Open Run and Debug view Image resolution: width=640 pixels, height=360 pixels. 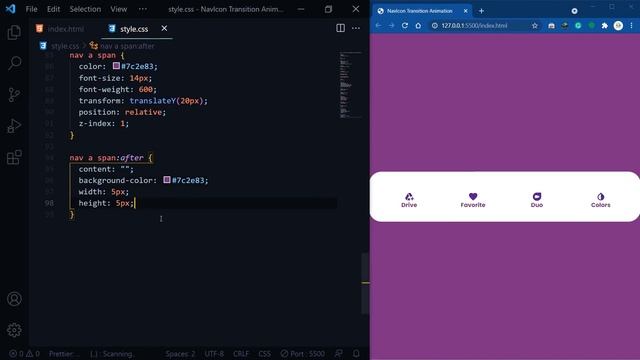tap(14, 126)
